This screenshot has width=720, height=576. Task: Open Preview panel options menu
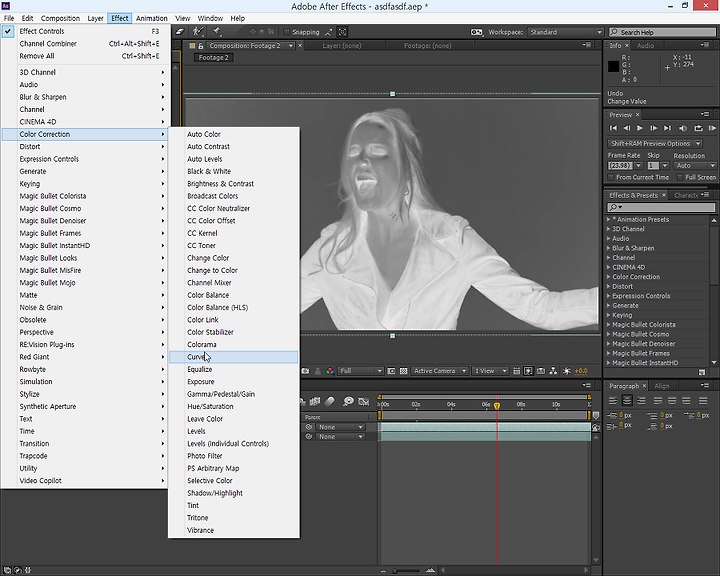[x=705, y=114]
